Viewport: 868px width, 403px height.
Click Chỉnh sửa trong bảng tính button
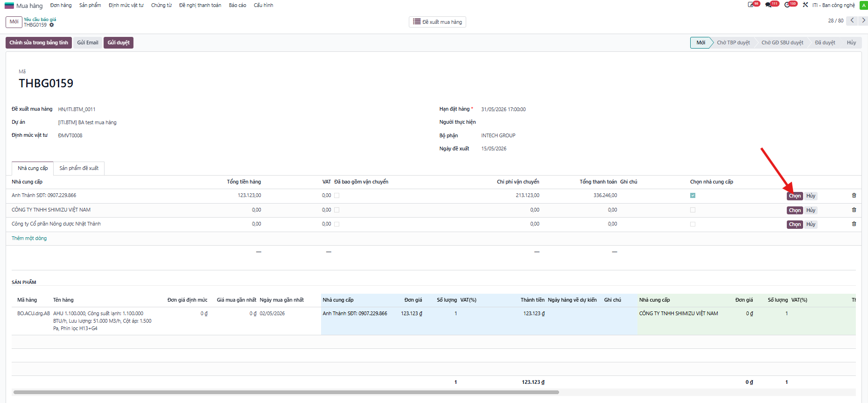39,42
